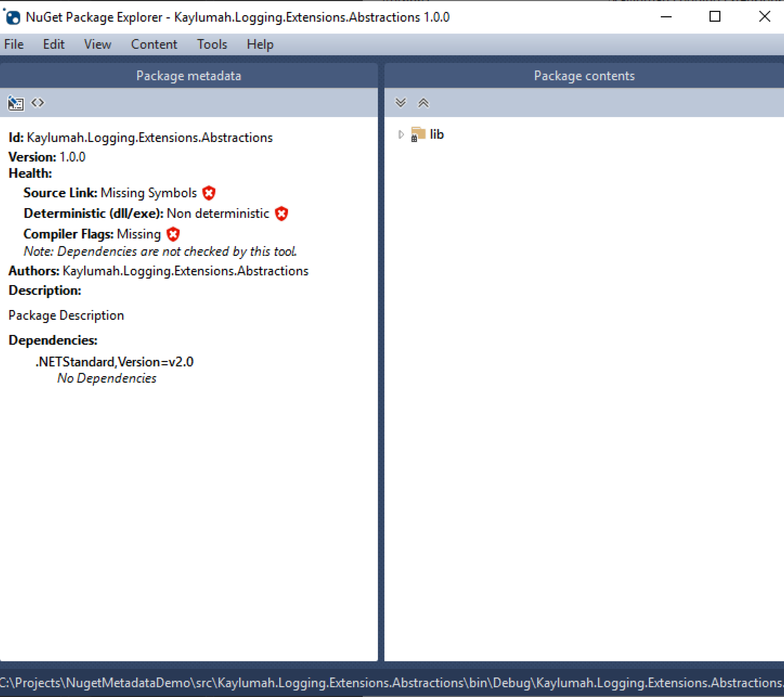Image resolution: width=784 pixels, height=697 pixels.
Task: Open the File menu
Action: 14,44
